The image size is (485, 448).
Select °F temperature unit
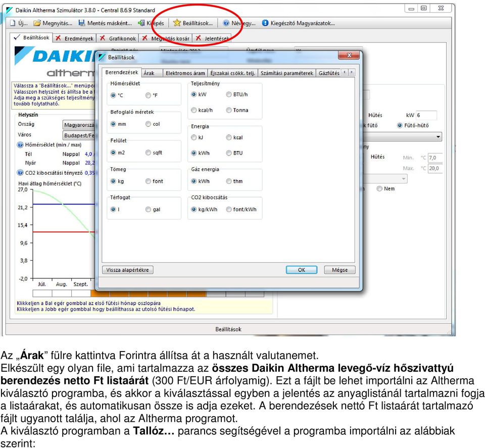148,95
